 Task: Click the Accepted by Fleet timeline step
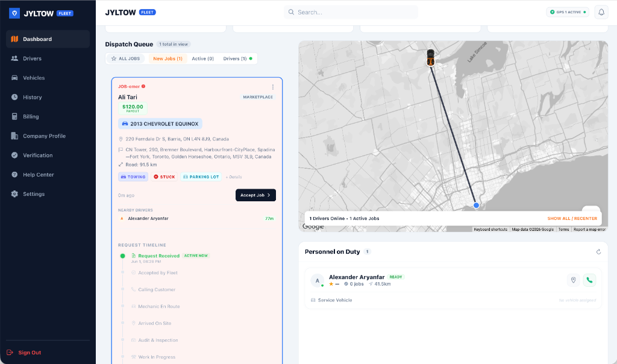pos(158,273)
